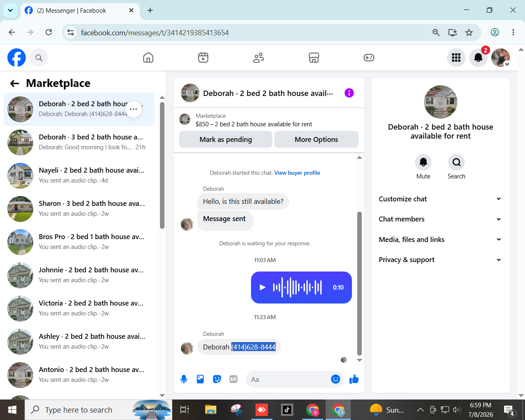Send a thumbs-up like
Viewport: 525px width, 420px height.
(x=354, y=379)
